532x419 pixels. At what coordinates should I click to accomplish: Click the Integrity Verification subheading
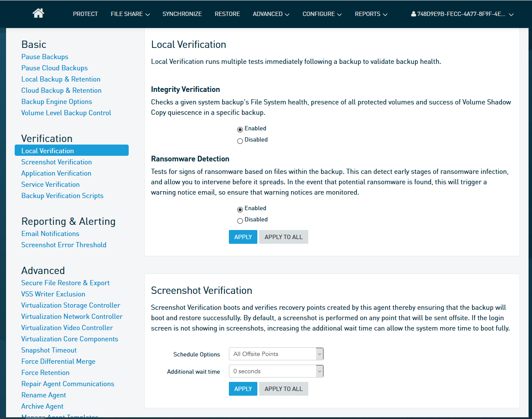click(186, 89)
